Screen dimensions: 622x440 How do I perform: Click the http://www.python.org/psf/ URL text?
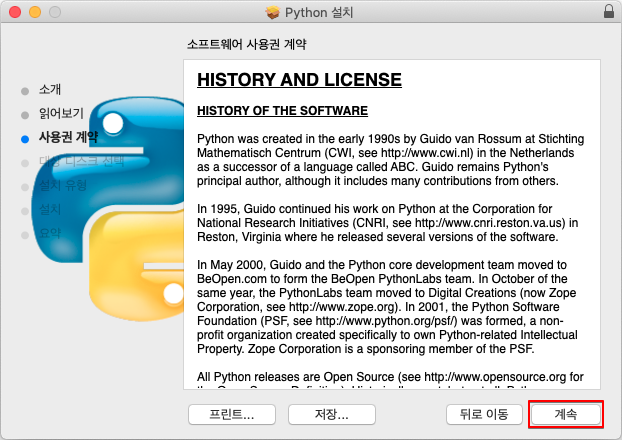[386, 321]
